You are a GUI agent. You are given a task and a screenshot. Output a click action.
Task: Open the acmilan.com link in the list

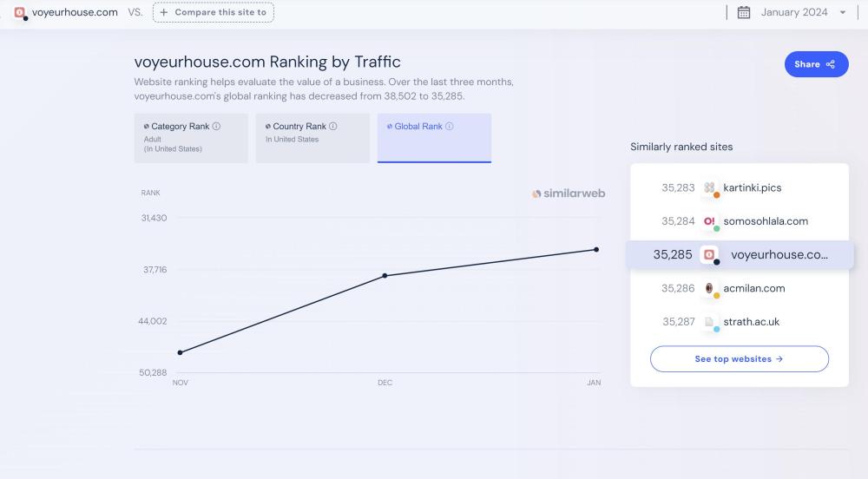tap(753, 288)
